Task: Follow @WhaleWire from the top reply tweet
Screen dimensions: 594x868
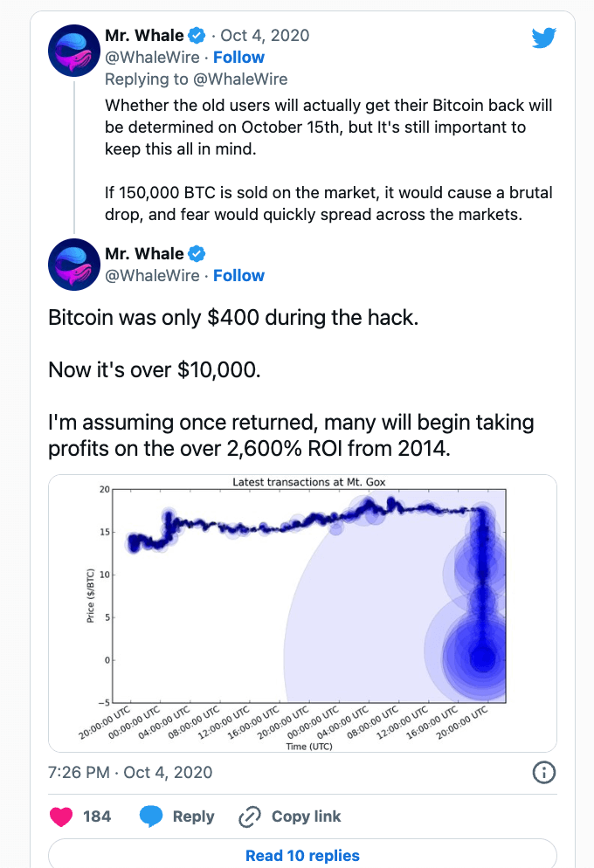Action: 238,57
